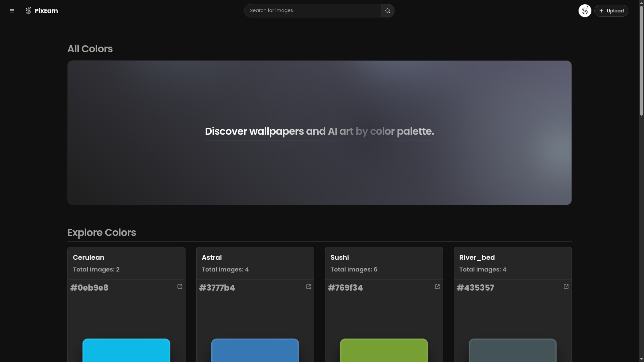Click the search magnifier icon

point(387,10)
